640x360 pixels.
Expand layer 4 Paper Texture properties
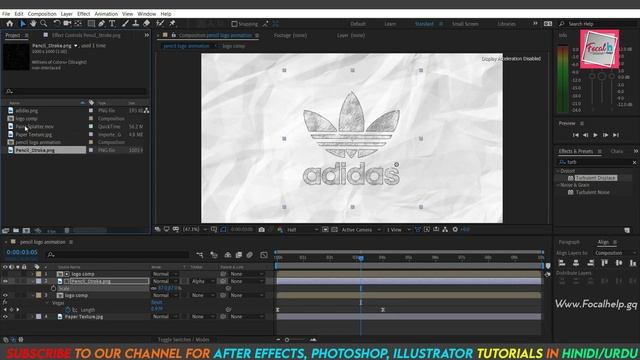tap(33, 316)
